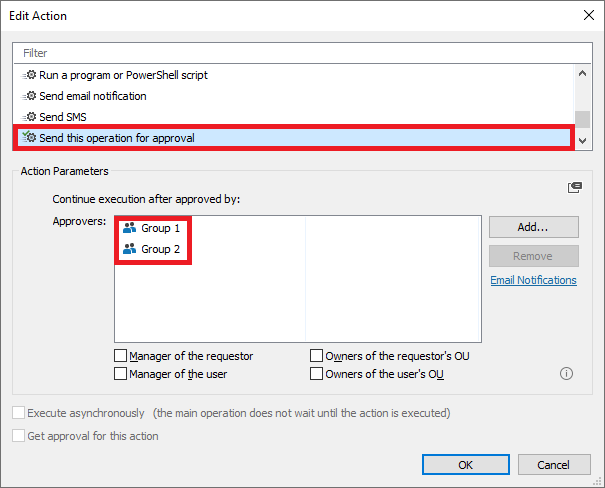Screen dimensions: 605x488
Task: Click the gear icon next to Send email notification
Action: (x=29, y=96)
